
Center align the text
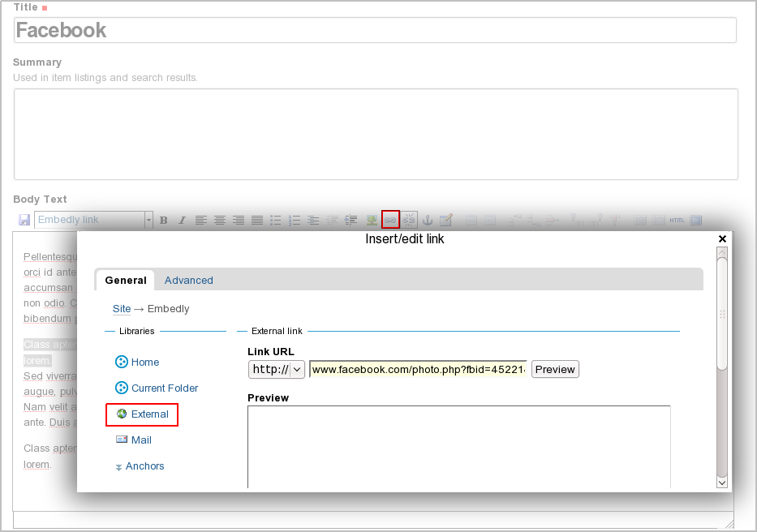pyautogui.click(x=219, y=220)
